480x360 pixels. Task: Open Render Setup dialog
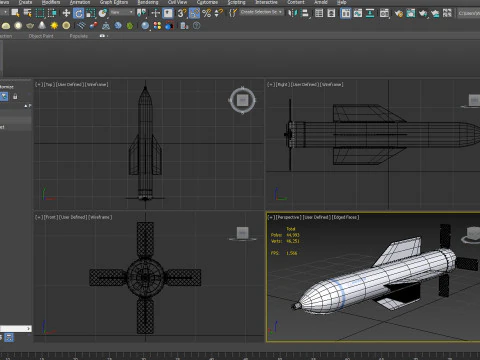click(x=398, y=13)
